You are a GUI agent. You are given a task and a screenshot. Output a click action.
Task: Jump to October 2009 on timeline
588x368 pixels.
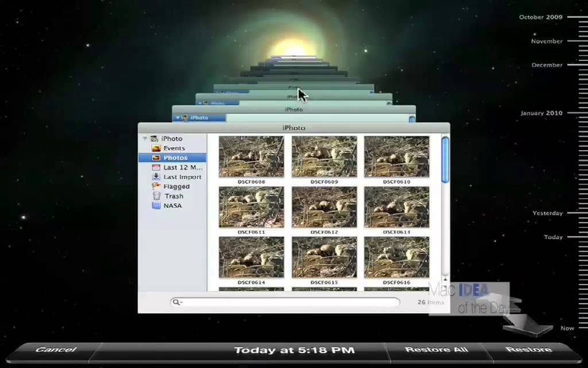click(541, 17)
